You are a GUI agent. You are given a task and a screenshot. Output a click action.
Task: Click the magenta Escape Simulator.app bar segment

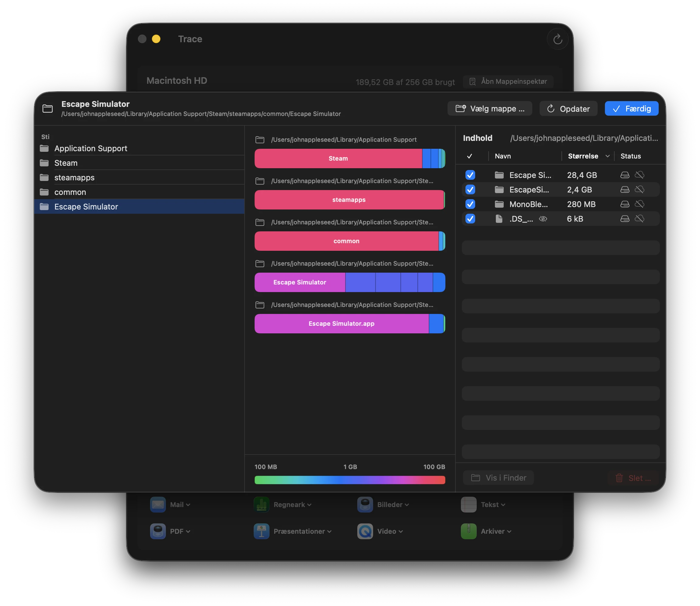(341, 324)
